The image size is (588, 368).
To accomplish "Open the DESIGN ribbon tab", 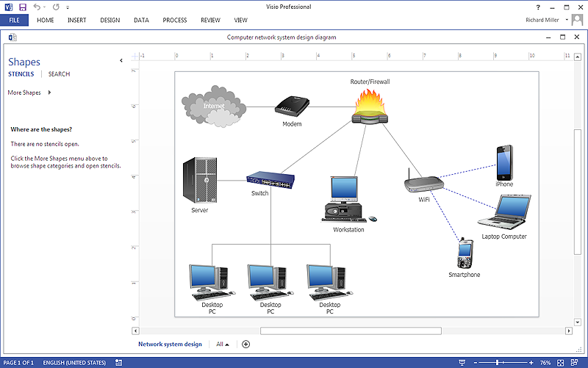I will pyautogui.click(x=110, y=20).
